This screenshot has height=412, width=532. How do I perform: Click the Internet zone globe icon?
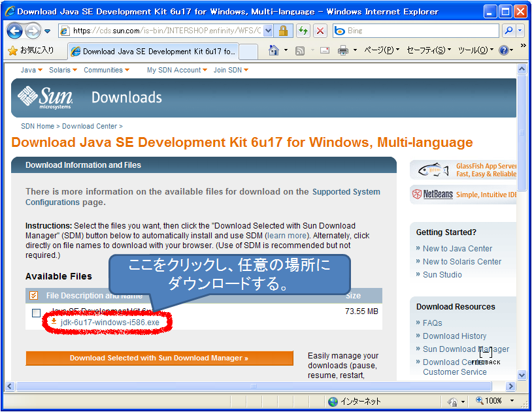click(x=333, y=402)
